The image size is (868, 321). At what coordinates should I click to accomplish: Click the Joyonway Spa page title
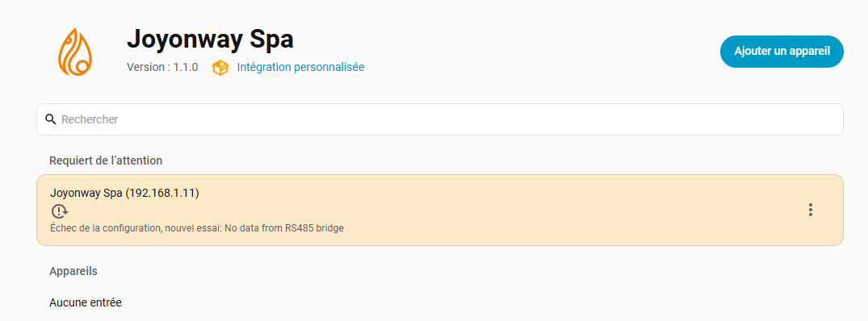click(x=210, y=40)
